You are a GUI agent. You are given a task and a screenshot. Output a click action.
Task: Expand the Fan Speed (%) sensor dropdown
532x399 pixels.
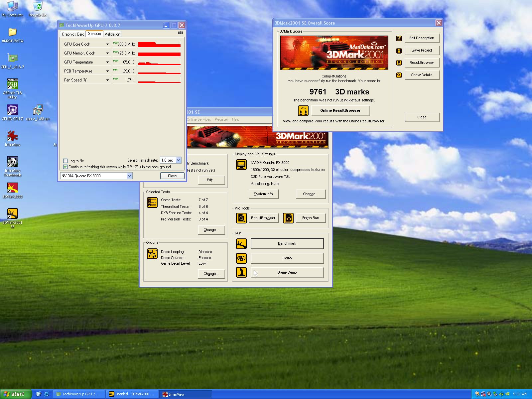(x=107, y=80)
